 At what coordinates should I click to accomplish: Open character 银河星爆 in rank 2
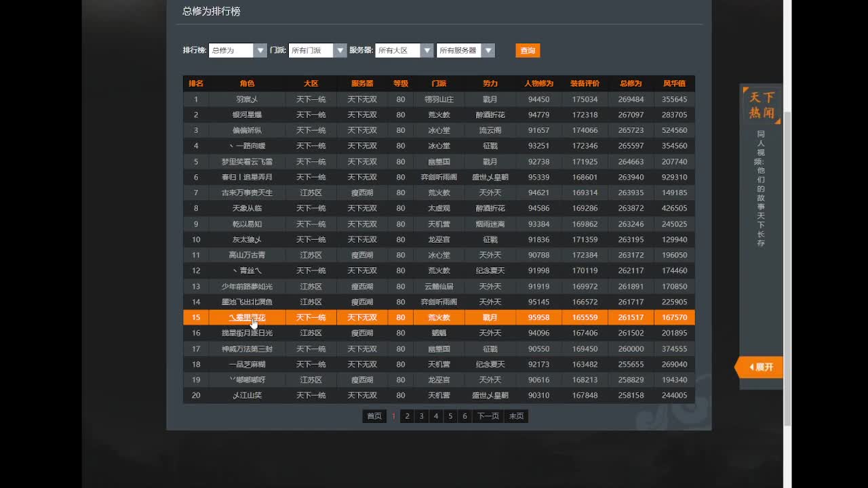[247, 115]
